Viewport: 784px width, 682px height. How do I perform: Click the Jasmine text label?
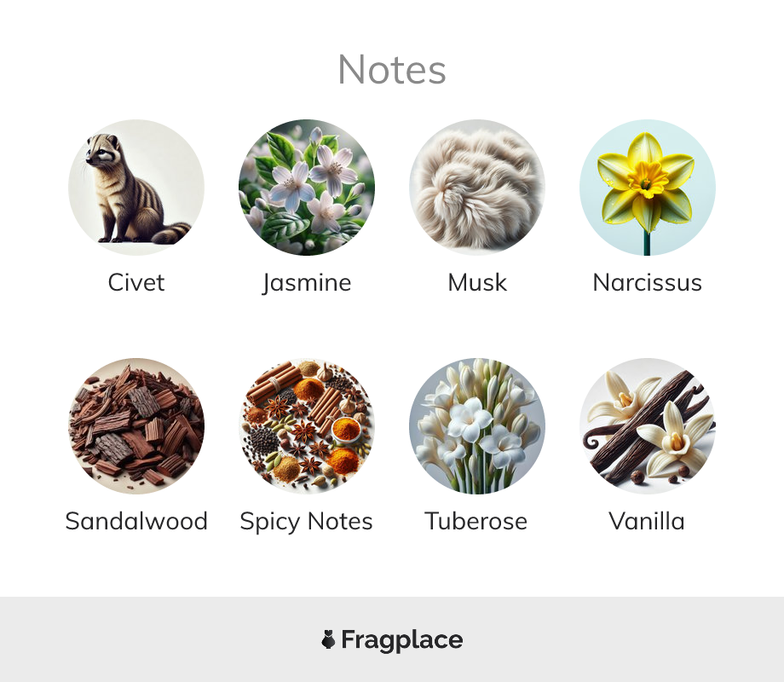[x=307, y=284]
